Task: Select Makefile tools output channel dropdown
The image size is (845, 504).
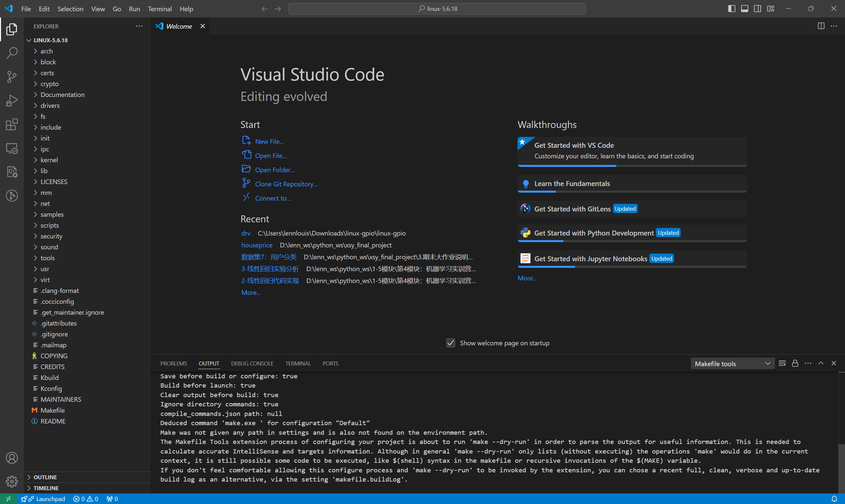Action: [x=732, y=363]
